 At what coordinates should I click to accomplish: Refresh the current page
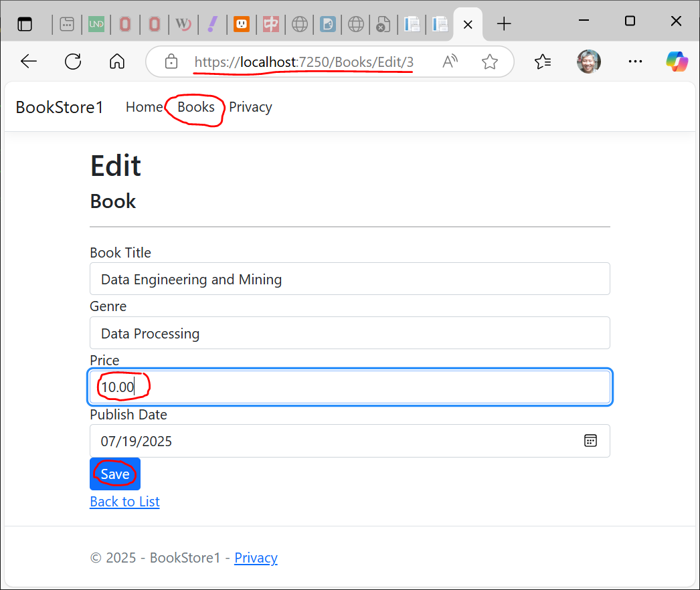[73, 62]
